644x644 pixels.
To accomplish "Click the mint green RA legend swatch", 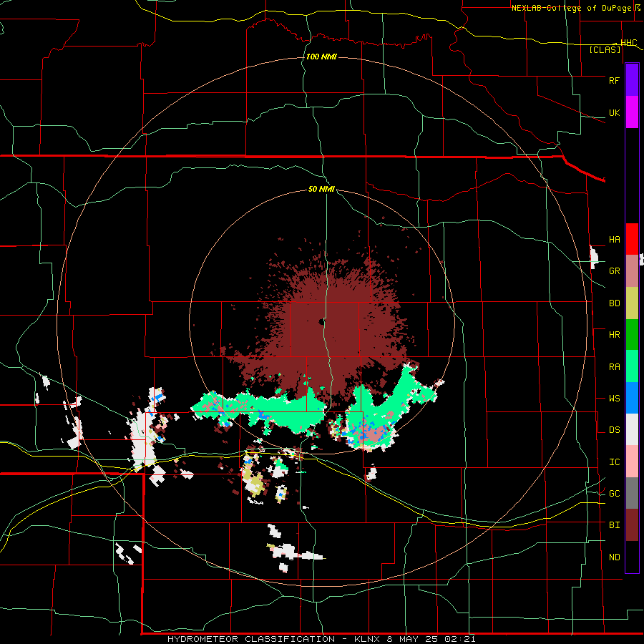I will coord(632,366).
